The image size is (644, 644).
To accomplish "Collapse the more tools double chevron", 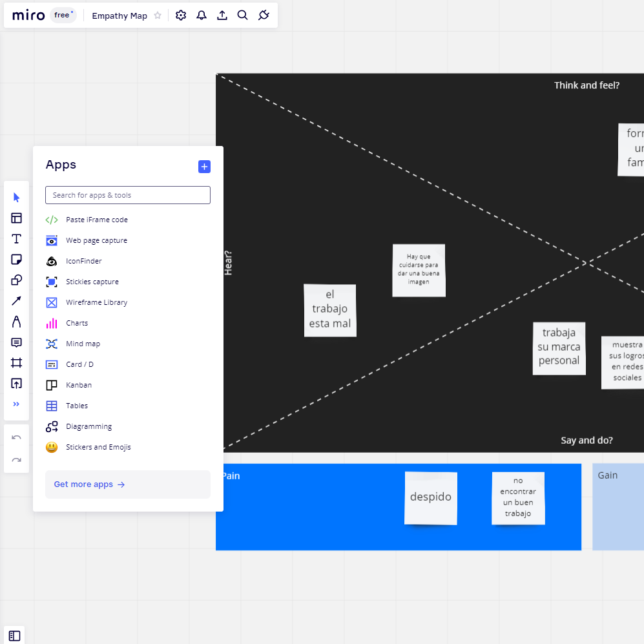I will [16, 404].
